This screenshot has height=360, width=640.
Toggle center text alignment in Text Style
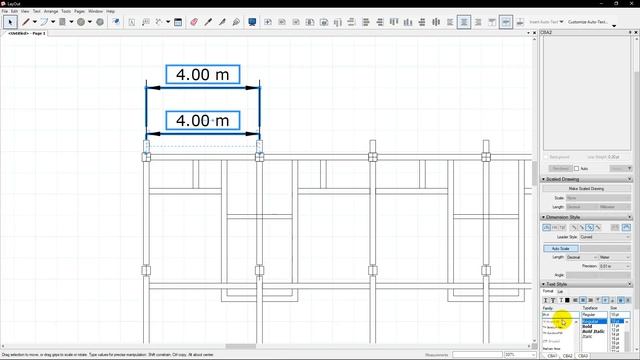(583, 300)
